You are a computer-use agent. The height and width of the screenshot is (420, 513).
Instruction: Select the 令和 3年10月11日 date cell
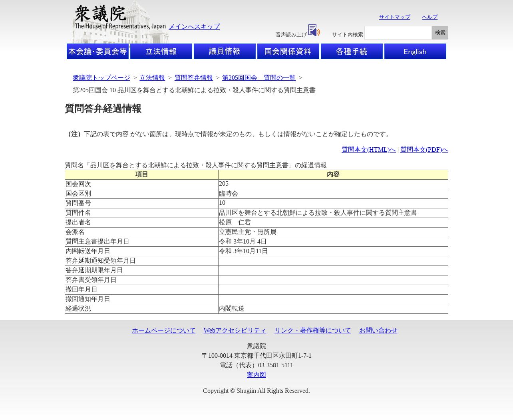333,251
